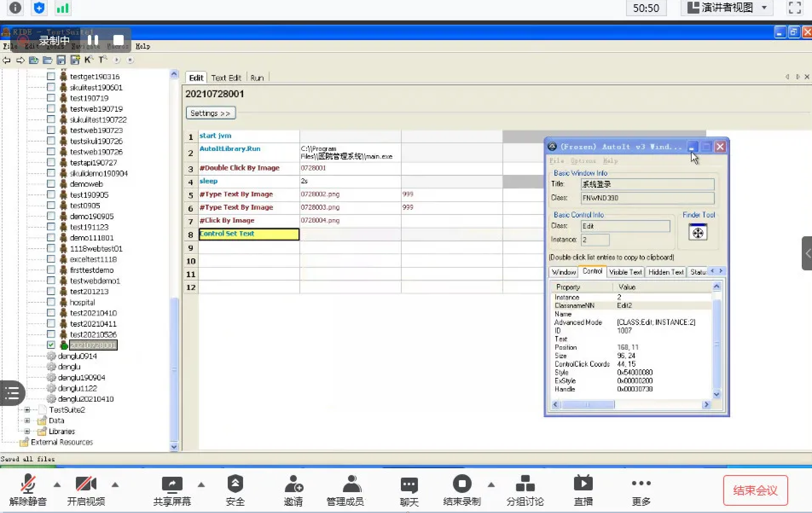
Task: Switch to the Text Edit tab
Action: tap(226, 78)
